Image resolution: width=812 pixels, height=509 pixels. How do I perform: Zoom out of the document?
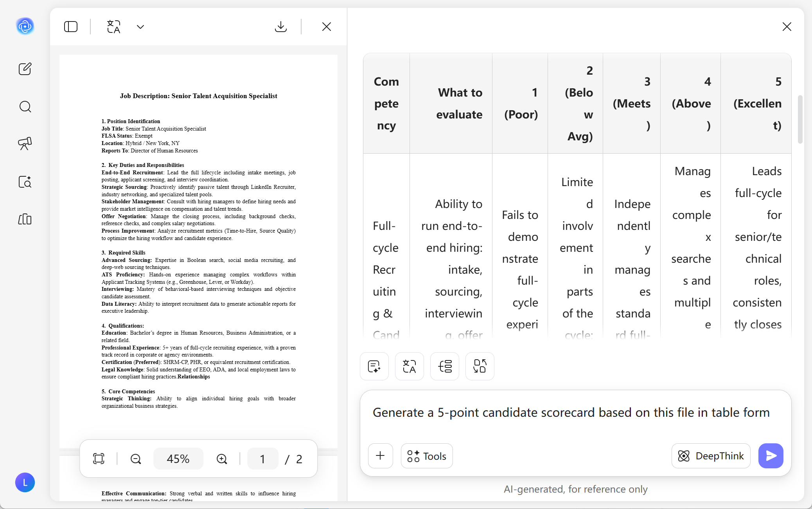(x=136, y=459)
